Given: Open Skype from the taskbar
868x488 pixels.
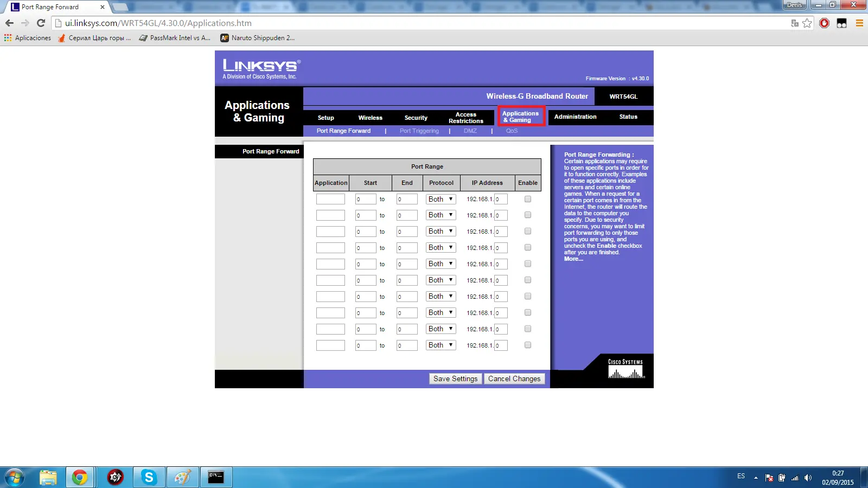Looking at the screenshot, I should coord(149,478).
